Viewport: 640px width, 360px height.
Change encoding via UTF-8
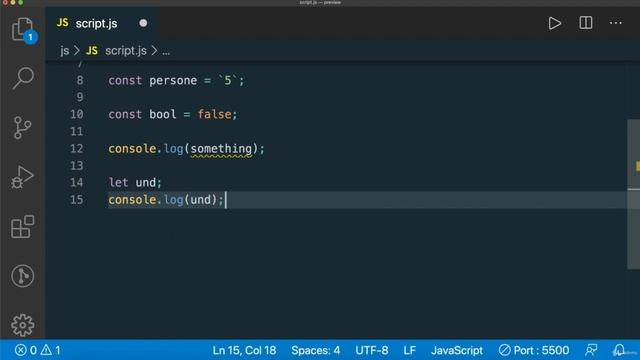tap(371, 350)
